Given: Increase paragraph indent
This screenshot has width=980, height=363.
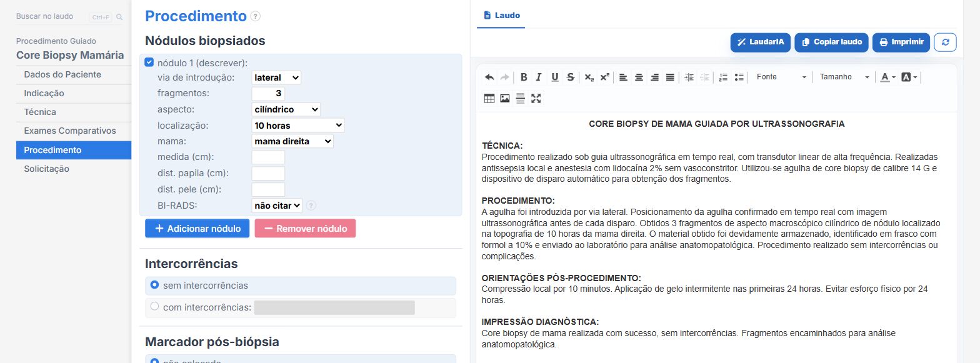Looking at the screenshot, I should pyautogui.click(x=689, y=77).
